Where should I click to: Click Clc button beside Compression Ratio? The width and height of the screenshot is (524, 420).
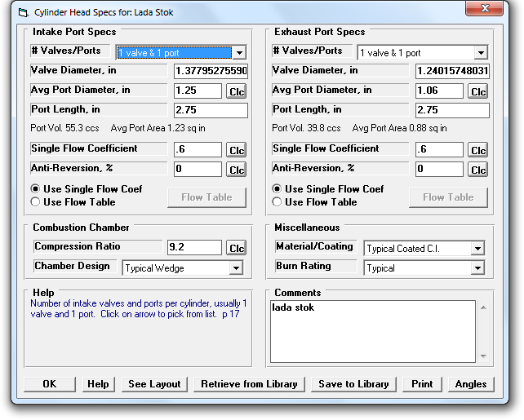(x=236, y=248)
